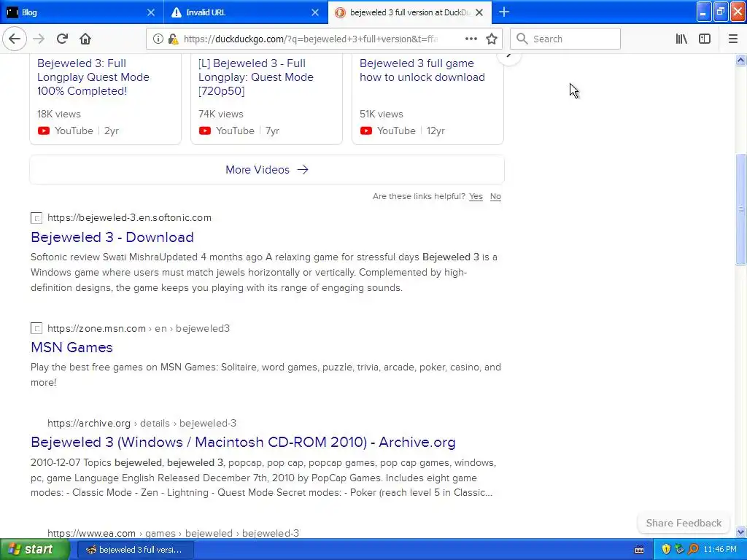Bookmark this page with the star
Viewport: 747px width, 560px height.
pos(492,39)
